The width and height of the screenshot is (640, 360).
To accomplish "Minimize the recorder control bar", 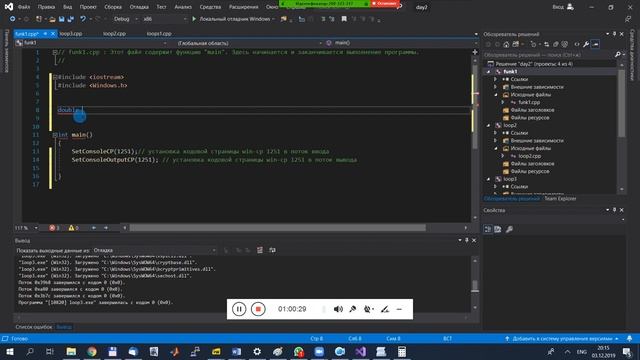I will point(399,309).
